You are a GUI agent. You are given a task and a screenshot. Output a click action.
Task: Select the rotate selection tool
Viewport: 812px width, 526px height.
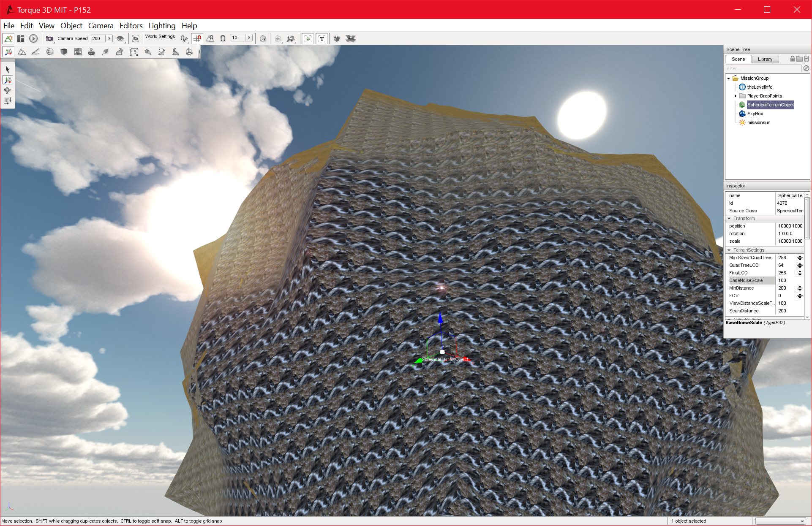[x=8, y=90]
